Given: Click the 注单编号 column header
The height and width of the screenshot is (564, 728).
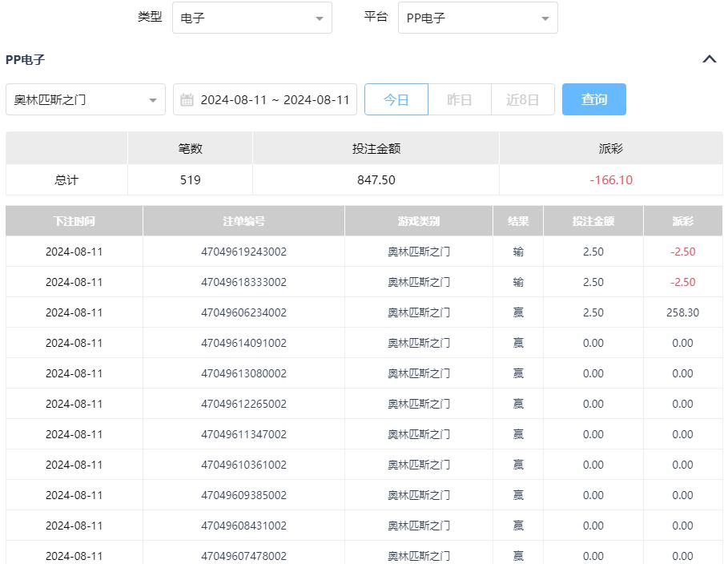Looking at the screenshot, I should coord(243,221).
